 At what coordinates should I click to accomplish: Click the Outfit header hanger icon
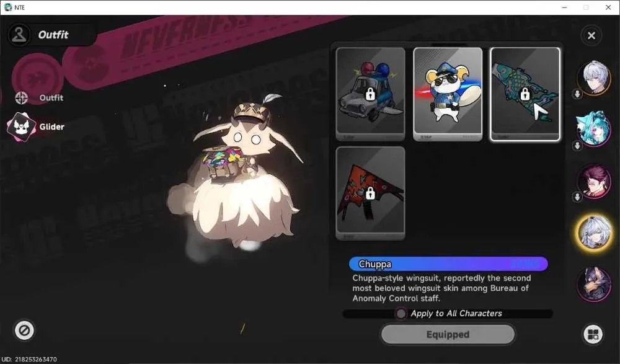coord(19,35)
